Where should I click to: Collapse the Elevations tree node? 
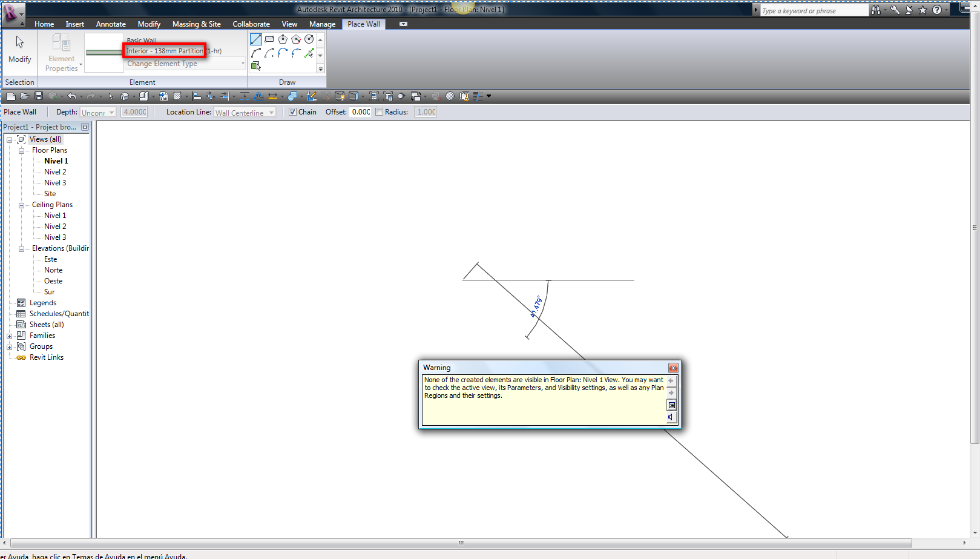(x=21, y=249)
